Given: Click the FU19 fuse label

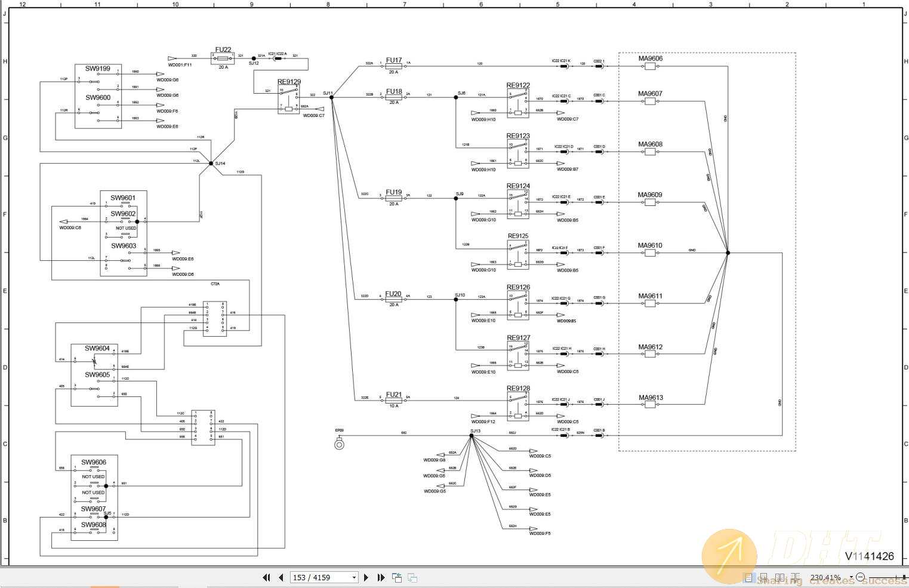Looking at the screenshot, I should pyautogui.click(x=394, y=193).
